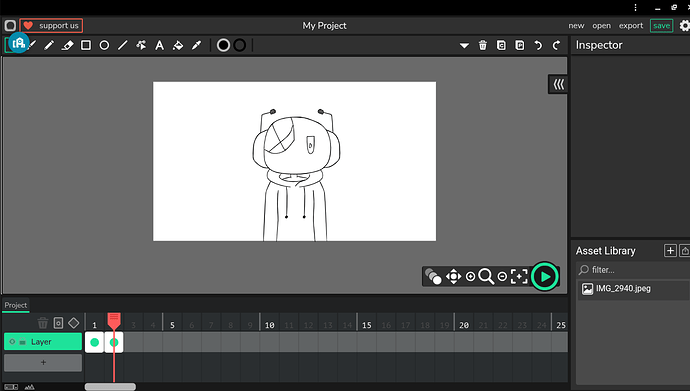Toggle lock on Layer
Screen dimensions: 690x391
[x=22, y=342]
